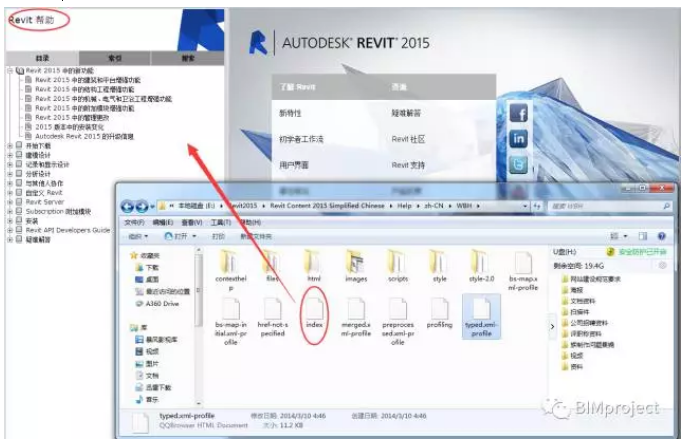Image resolution: width=689 pixels, height=445 pixels.
Task: Select the bs-map-initial.xml-profile file
Action: point(231,321)
